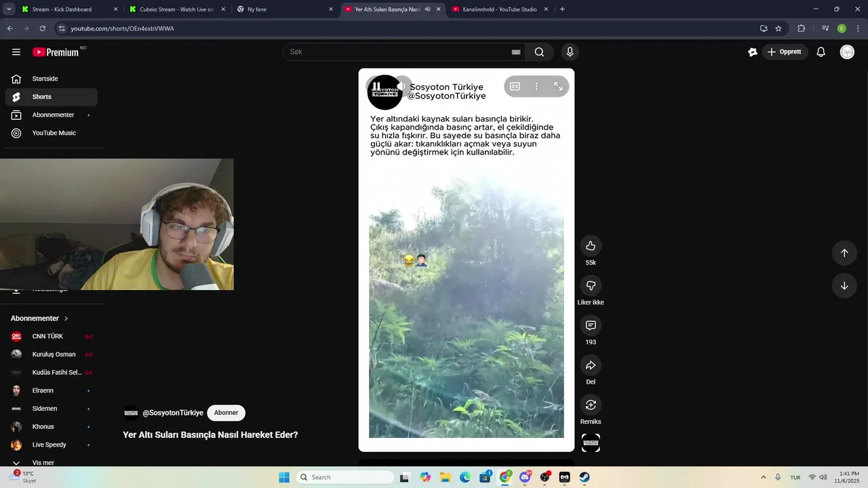
Task: Open the media control icon in Chrome toolbar
Action: [825, 28]
